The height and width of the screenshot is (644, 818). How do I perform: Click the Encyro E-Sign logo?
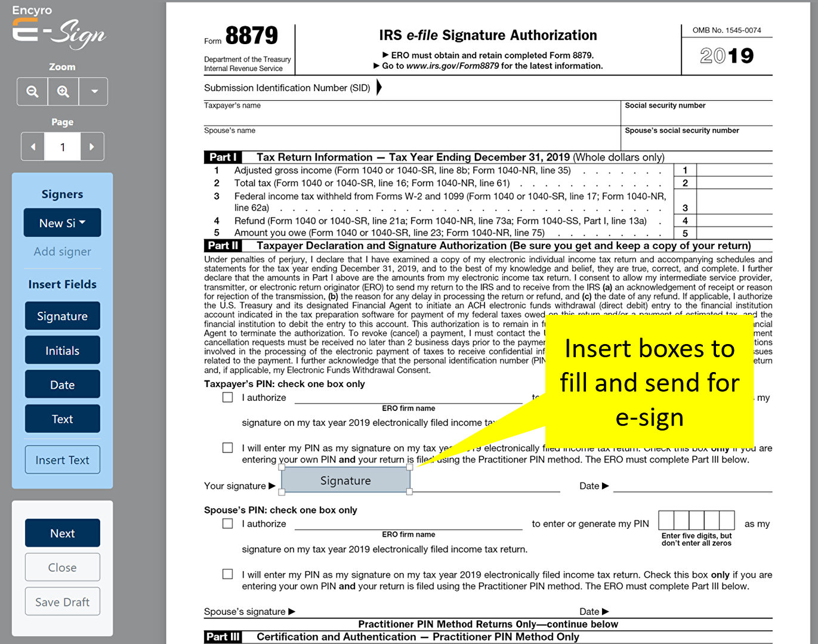click(x=58, y=27)
